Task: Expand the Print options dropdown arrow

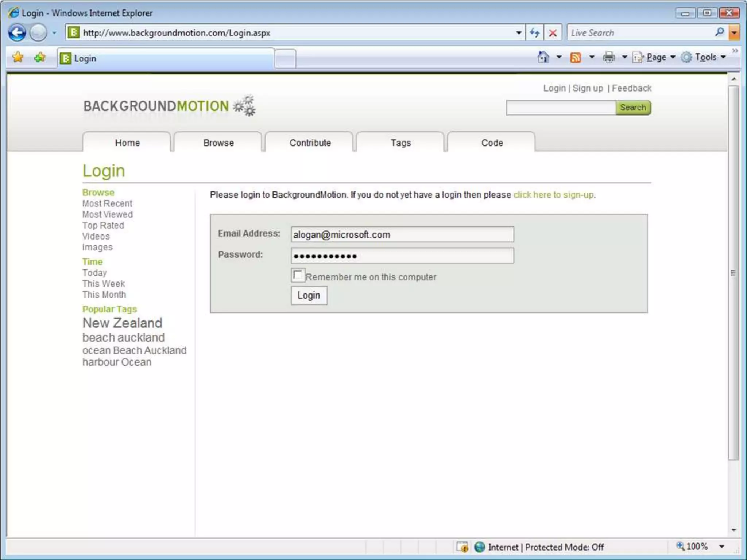Action: (624, 57)
